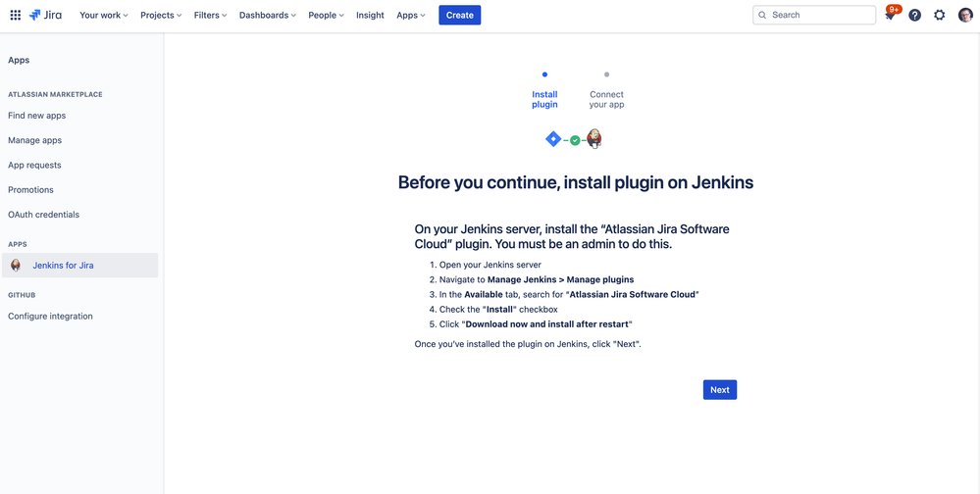Click the Once you've installed the plugin text

[528, 344]
